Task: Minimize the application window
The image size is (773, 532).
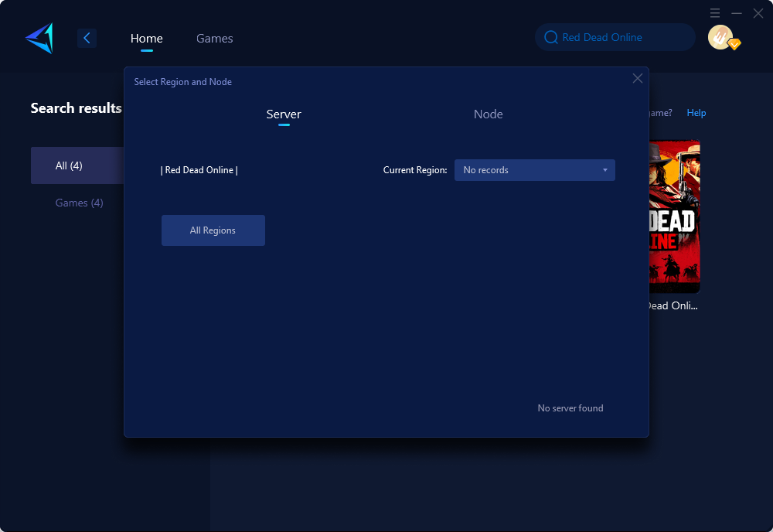Action: (x=737, y=13)
